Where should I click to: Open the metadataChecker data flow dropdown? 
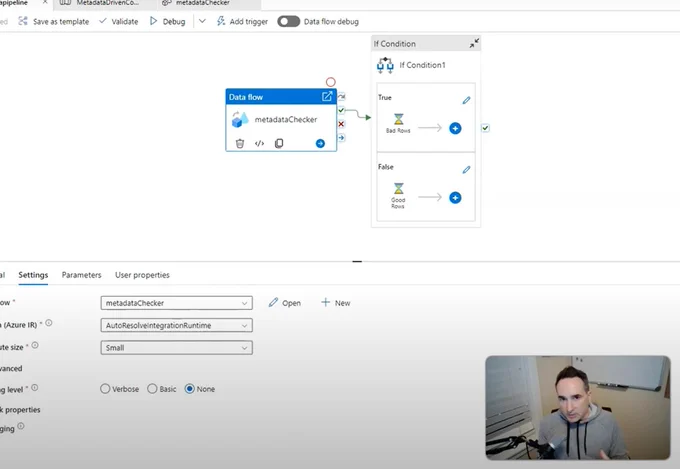pyautogui.click(x=177, y=303)
